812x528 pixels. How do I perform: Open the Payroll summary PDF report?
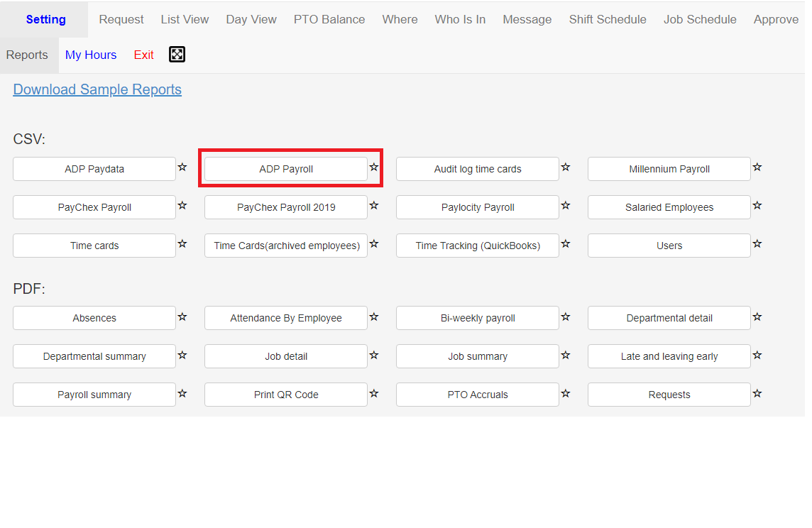(94, 395)
